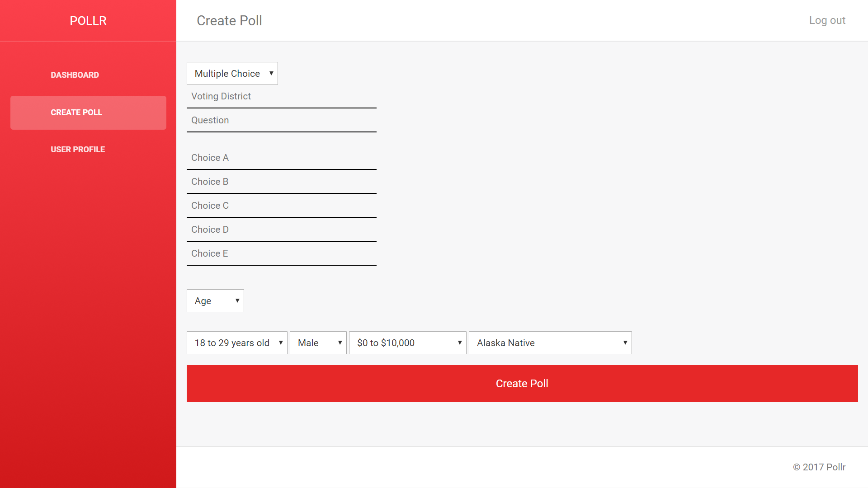Viewport: 868px width, 488px height.
Task: Go to Dashboard in sidebar
Action: coord(75,75)
